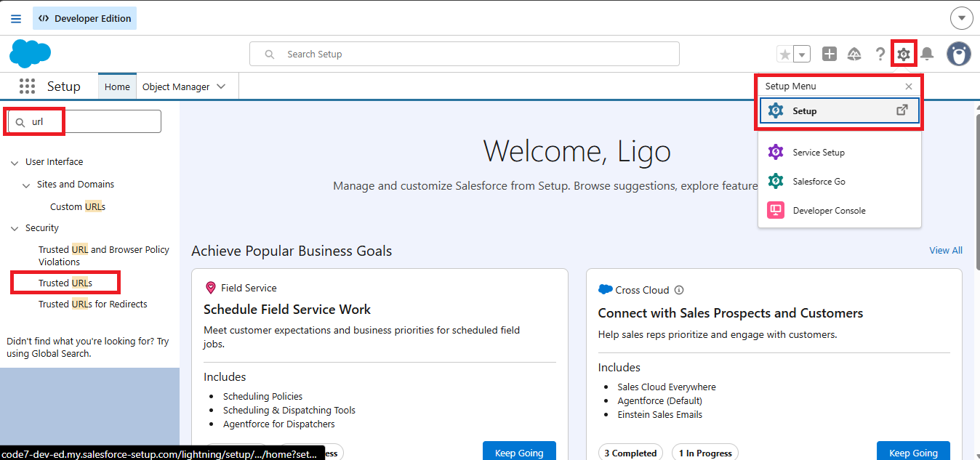Image resolution: width=980 pixels, height=460 pixels.
Task: Click the Achieve Popular Business Goals heading
Action: point(292,251)
